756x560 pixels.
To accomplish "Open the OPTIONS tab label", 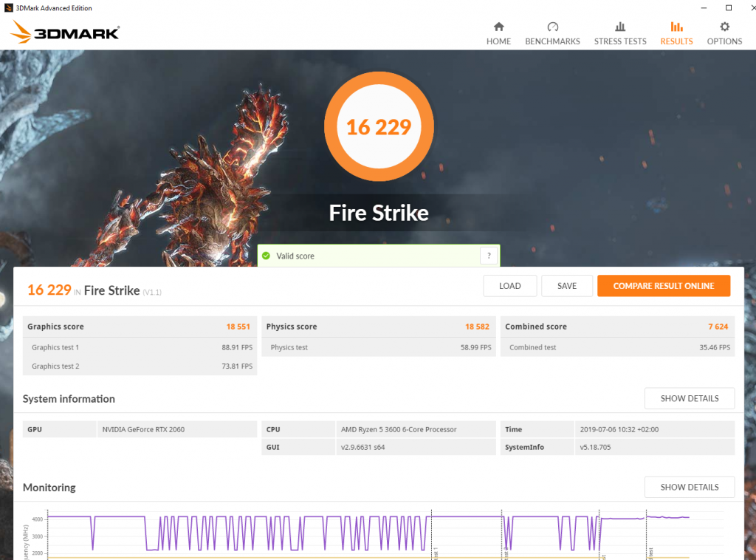I will tap(724, 41).
